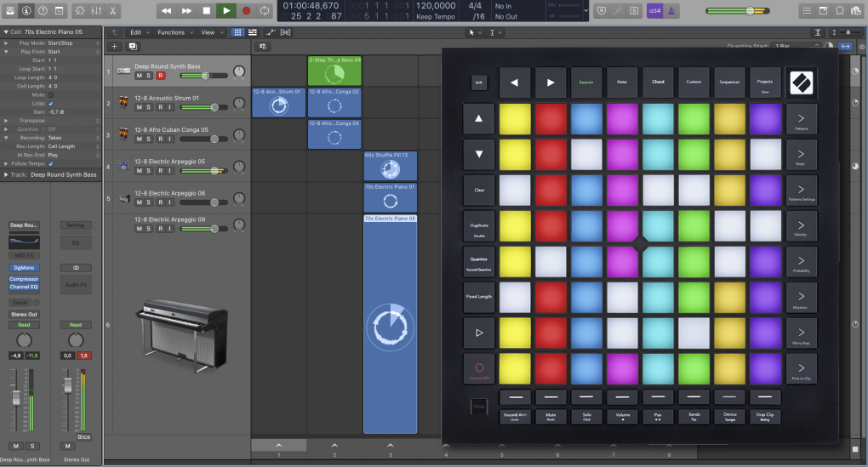
Task: Toggle the Mute checkbox in cell inspector
Action: (51, 94)
